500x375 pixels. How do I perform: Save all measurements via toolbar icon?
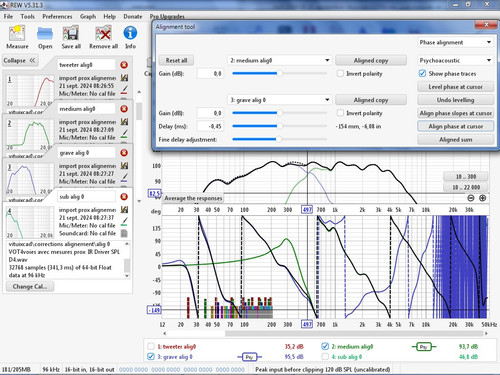[71, 34]
